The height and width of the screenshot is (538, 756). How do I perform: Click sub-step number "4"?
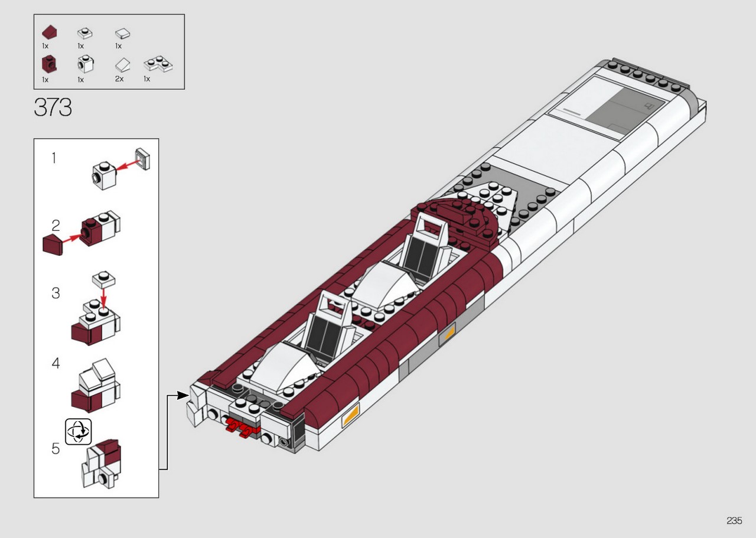coord(56,363)
